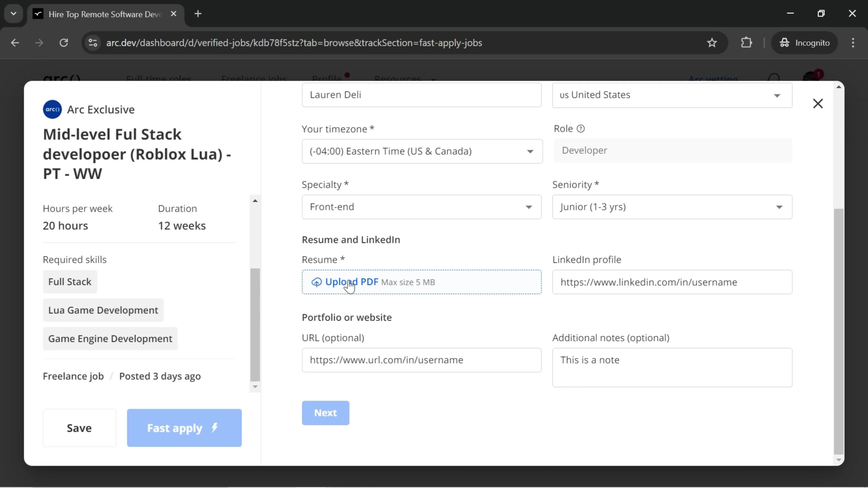Select the Full-time roles tab
The height and width of the screenshot is (488, 868).
pos(158,78)
